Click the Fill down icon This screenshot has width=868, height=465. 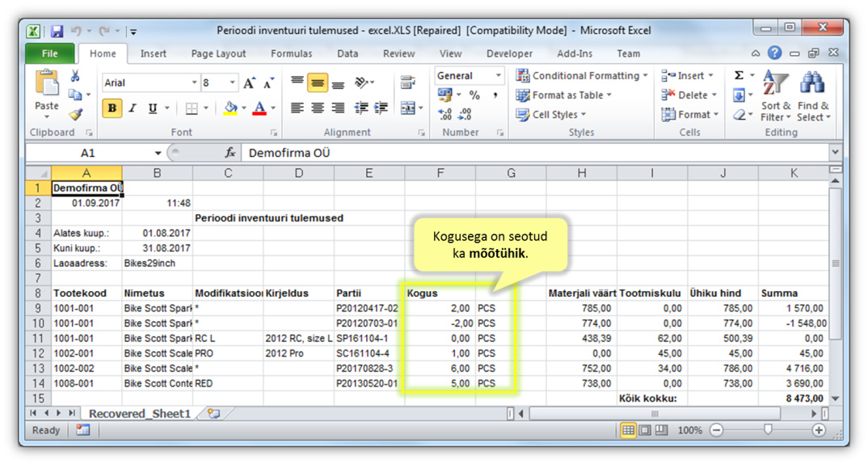click(739, 95)
